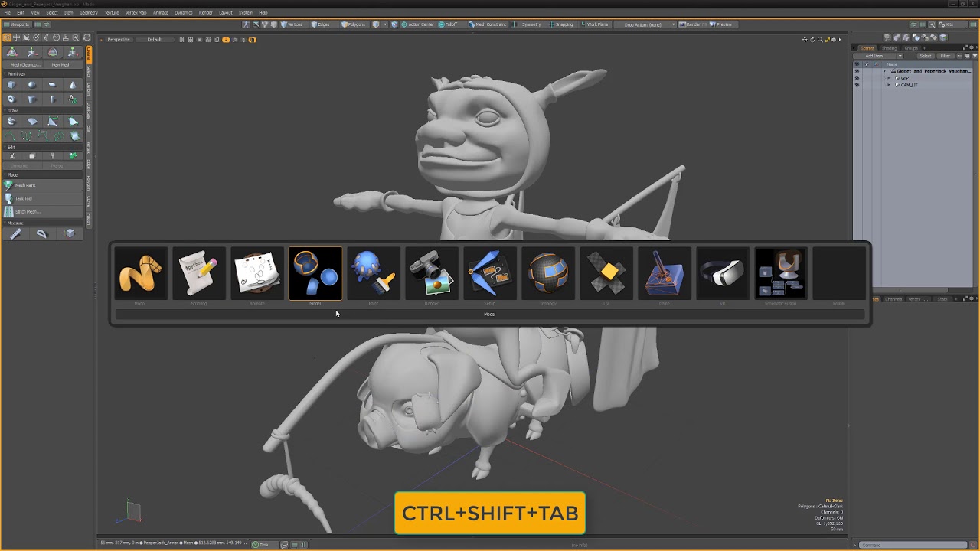Select the Mesh Paint tool
Screen dimensions: 980x551
coord(43,185)
